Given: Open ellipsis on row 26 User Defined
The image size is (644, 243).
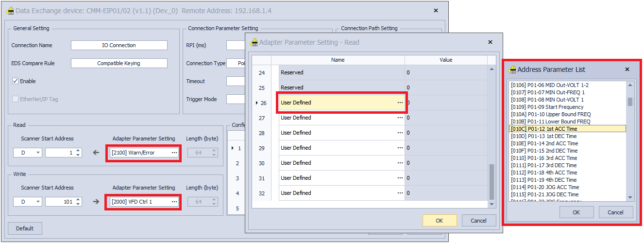Looking at the screenshot, I should (x=400, y=103).
